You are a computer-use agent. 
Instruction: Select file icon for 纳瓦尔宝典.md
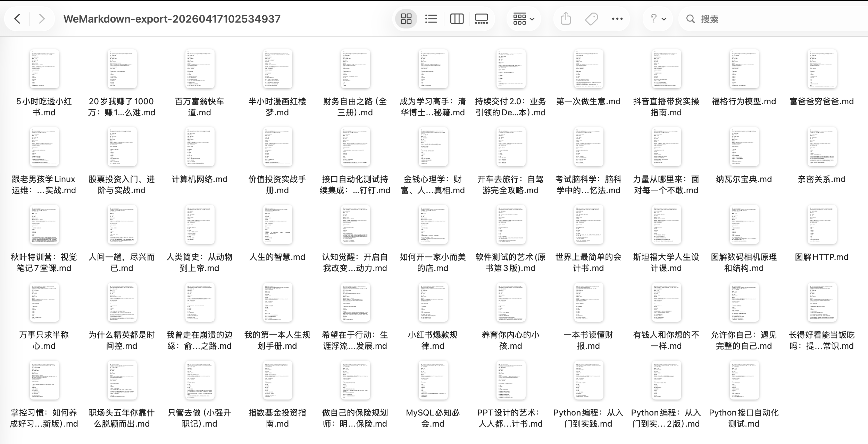pyautogui.click(x=744, y=147)
